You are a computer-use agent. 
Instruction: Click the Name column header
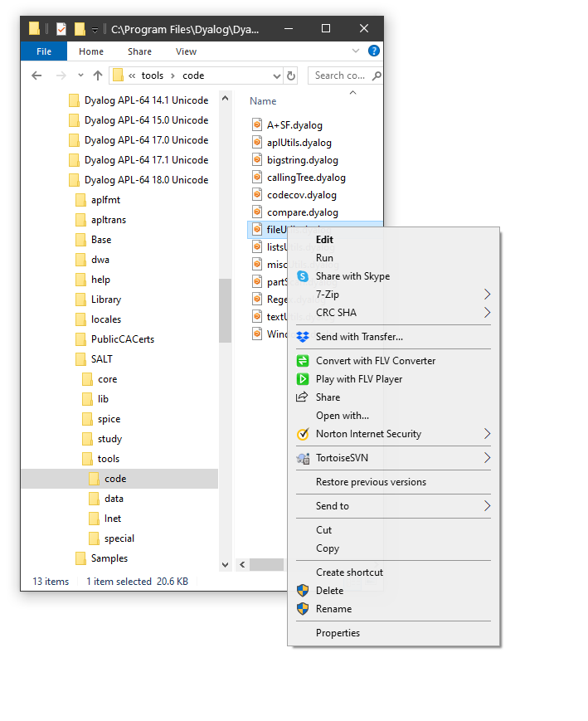263,101
